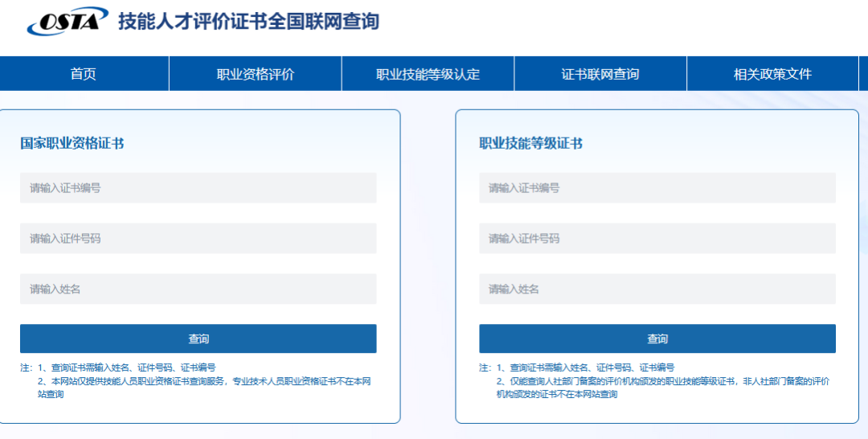The image size is (868, 439).
Task: Click the note about 人社部门备案的评价机构
Action: (x=662, y=388)
